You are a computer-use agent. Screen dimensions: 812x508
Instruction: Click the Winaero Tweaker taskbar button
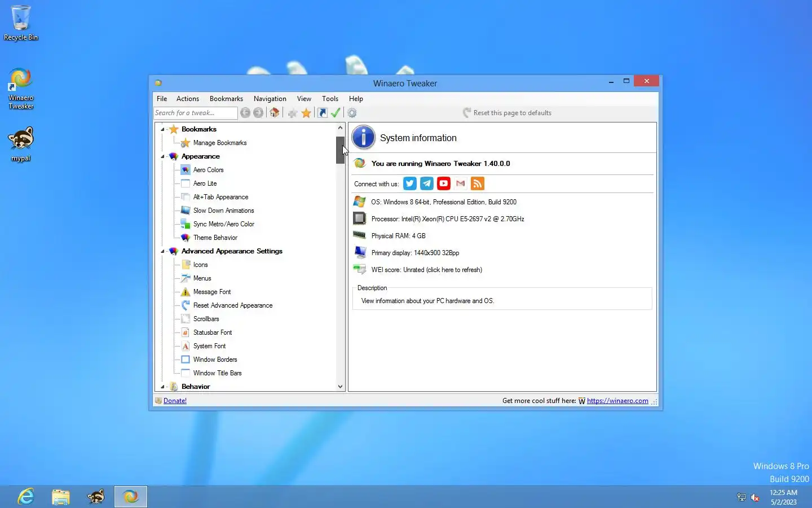[131, 497]
